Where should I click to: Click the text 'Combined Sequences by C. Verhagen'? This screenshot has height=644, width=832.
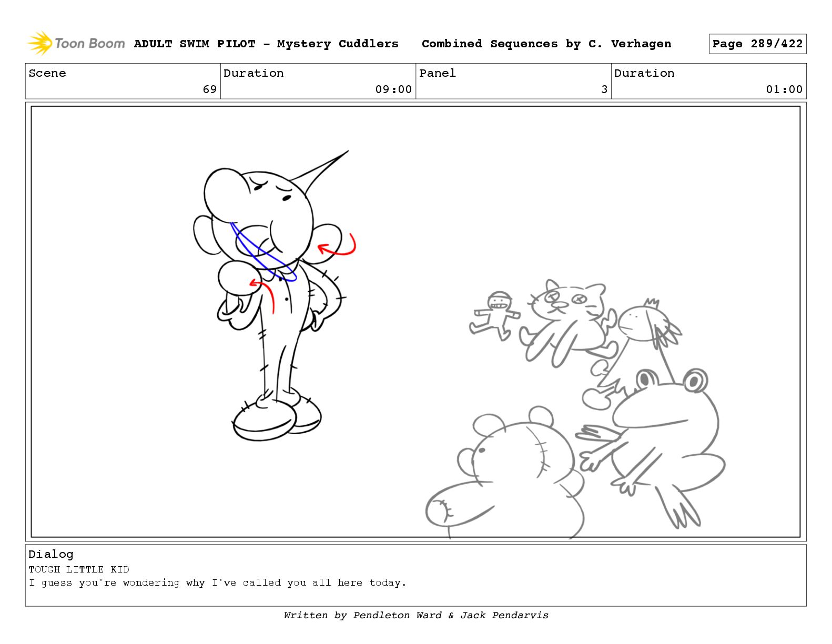[x=546, y=44]
